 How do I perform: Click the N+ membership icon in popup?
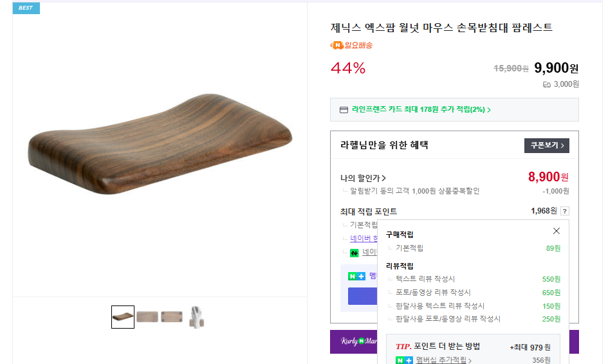403,360
